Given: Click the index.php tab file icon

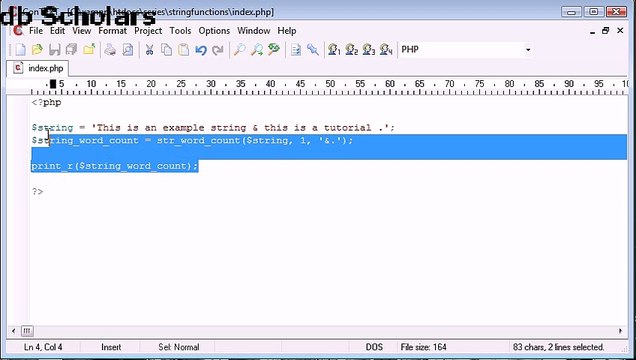Looking at the screenshot, I should [18, 68].
